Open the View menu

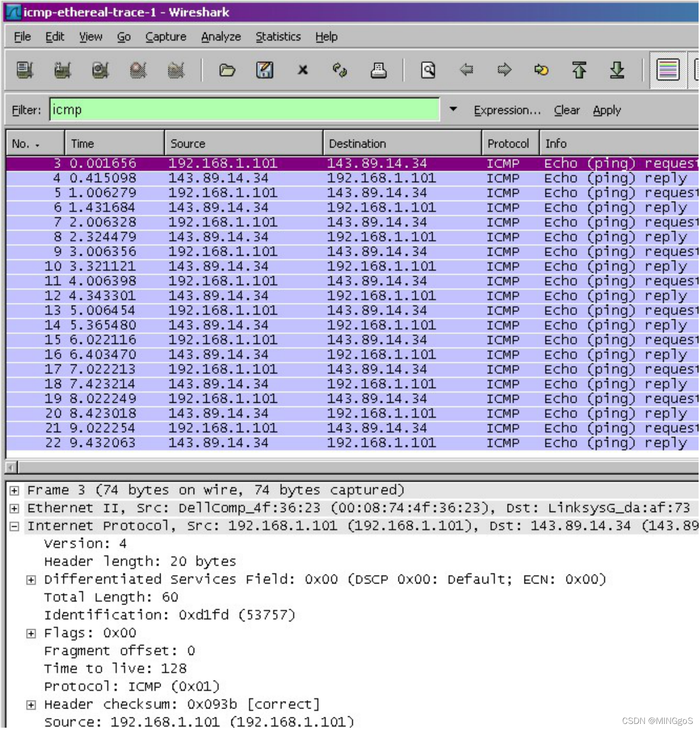click(x=91, y=36)
